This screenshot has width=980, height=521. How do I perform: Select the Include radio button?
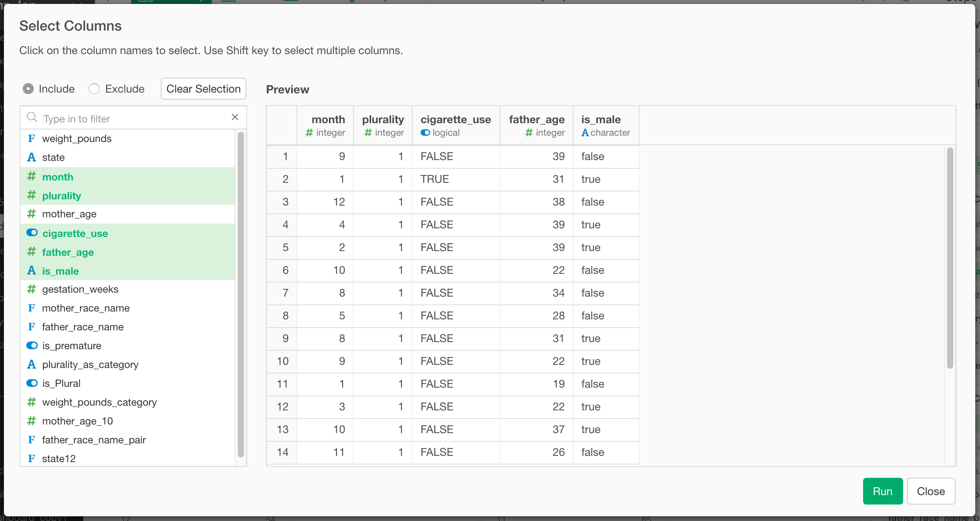tap(28, 89)
